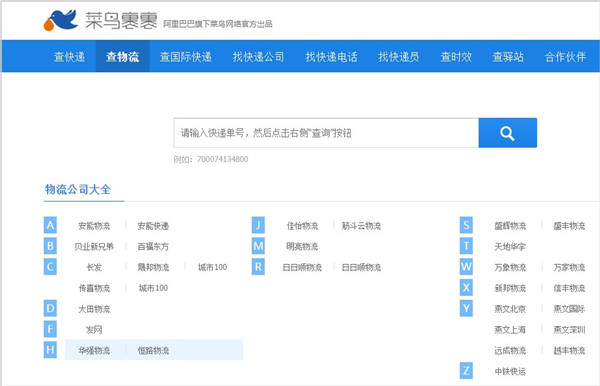600x386 pixels.
Task: Open the 远成物流 link
Action: (x=510, y=350)
